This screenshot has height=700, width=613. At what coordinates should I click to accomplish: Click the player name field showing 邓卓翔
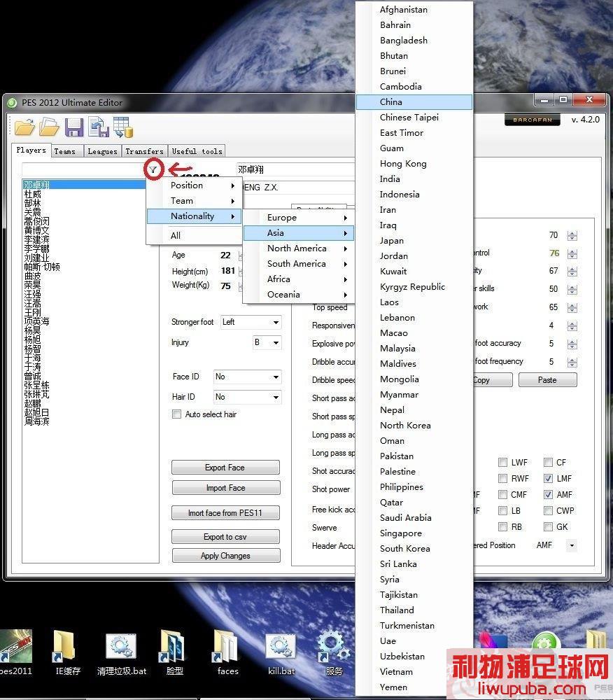[296, 169]
